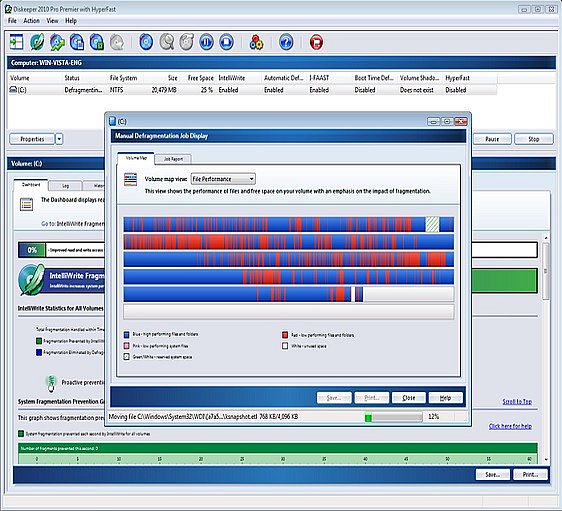Open the Volume map view dropdown

(223, 179)
